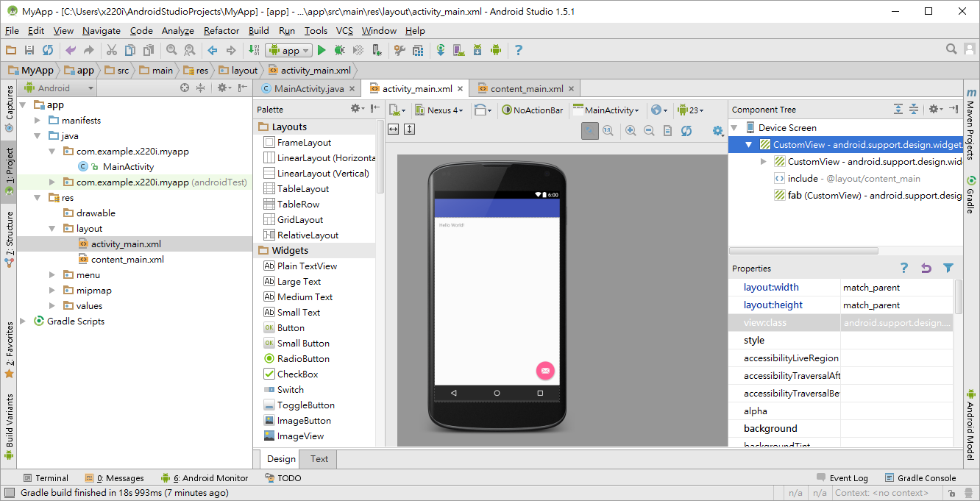Click the Debug app bug icon

point(339,50)
